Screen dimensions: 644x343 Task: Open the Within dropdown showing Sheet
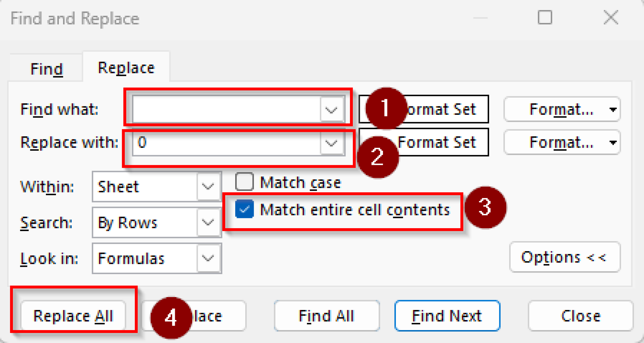208,187
